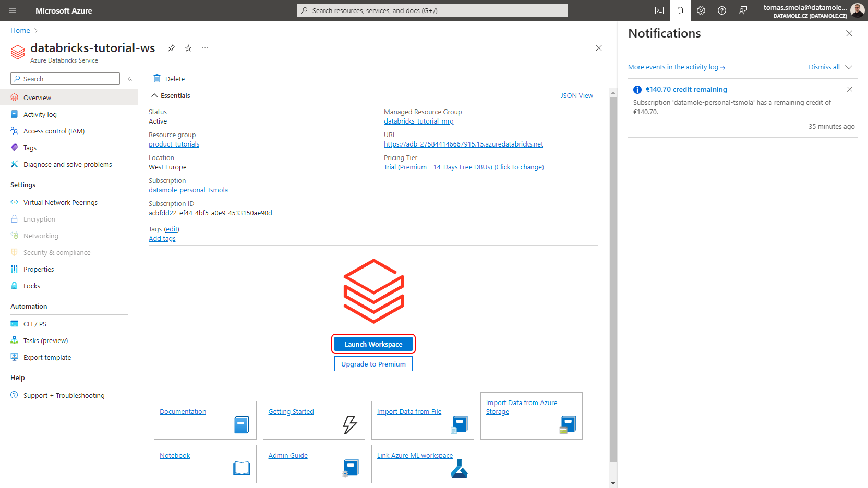Image resolution: width=868 pixels, height=488 pixels.
Task: Select Overview in the sidebar
Action: (x=69, y=97)
